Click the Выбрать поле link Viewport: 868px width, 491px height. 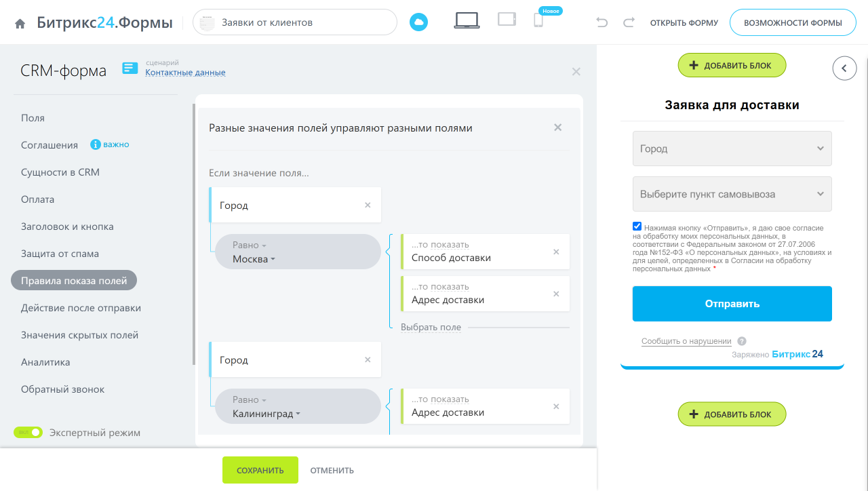pyautogui.click(x=431, y=328)
